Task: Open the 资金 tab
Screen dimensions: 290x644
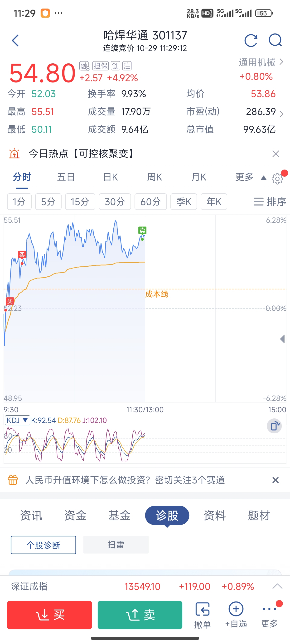Action: [75, 516]
